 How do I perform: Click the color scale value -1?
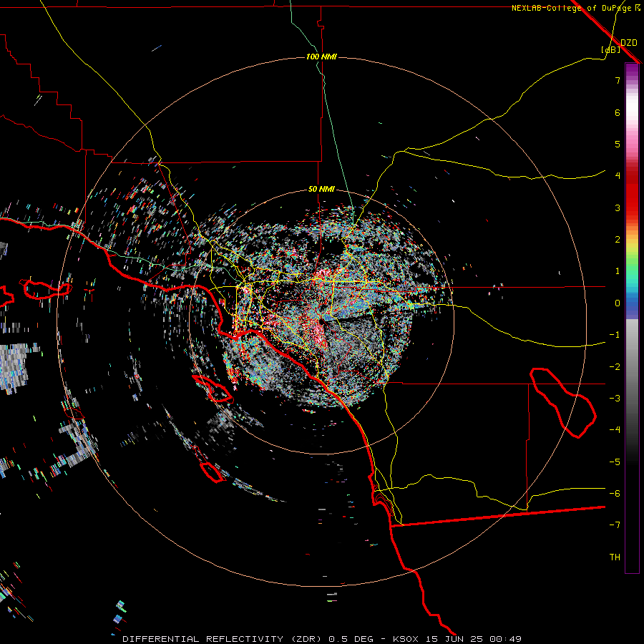pyautogui.click(x=615, y=335)
